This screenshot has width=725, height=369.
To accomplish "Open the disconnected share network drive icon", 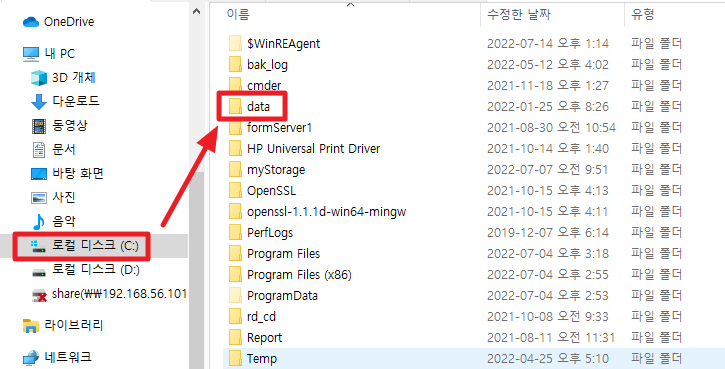I will click(x=39, y=295).
